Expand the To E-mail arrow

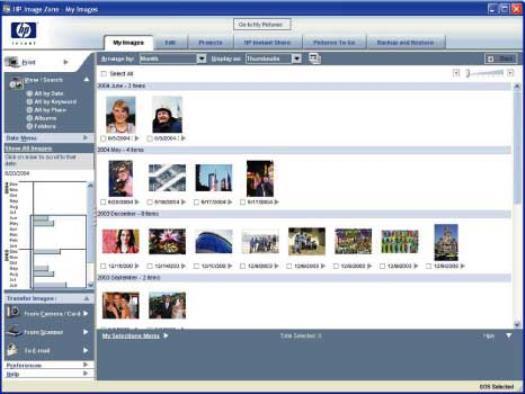(85, 350)
